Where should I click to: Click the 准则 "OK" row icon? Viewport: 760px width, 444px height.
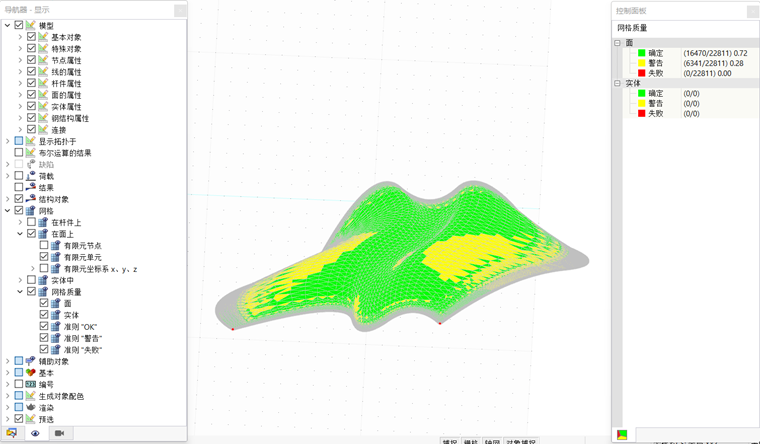click(56, 326)
